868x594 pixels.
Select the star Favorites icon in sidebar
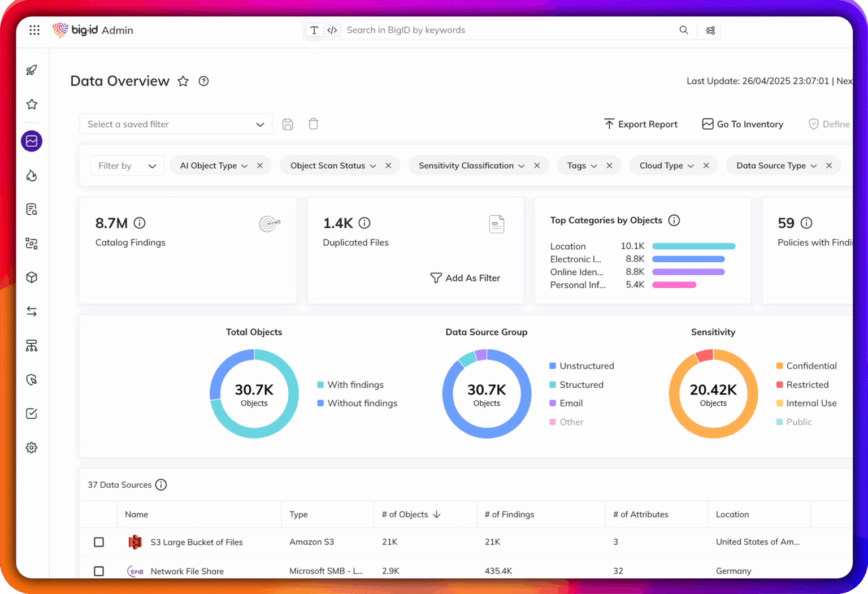32,104
